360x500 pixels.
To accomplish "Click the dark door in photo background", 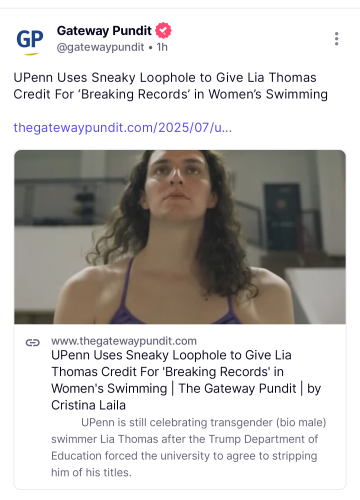I will tap(282, 217).
